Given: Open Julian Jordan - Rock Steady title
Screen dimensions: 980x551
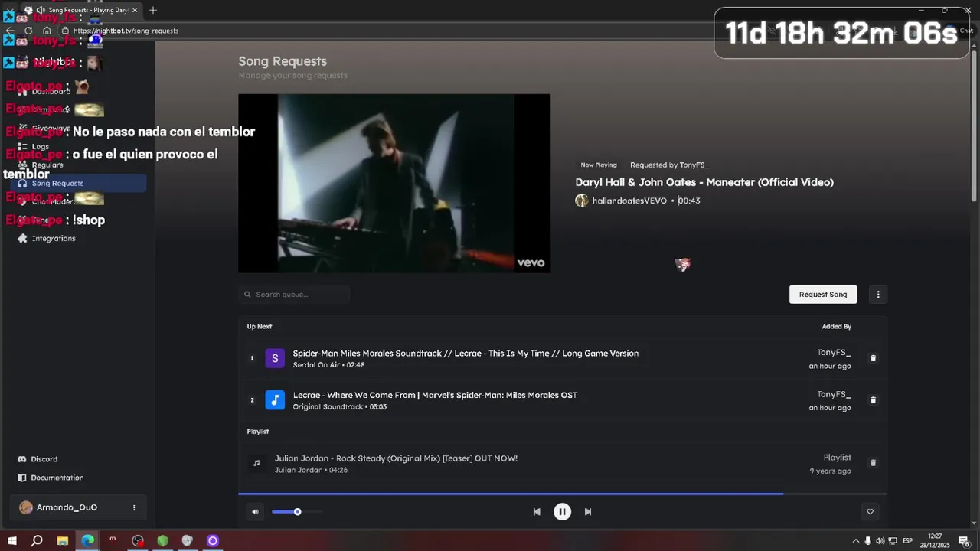Looking at the screenshot, I should click(x=396, y=458).
